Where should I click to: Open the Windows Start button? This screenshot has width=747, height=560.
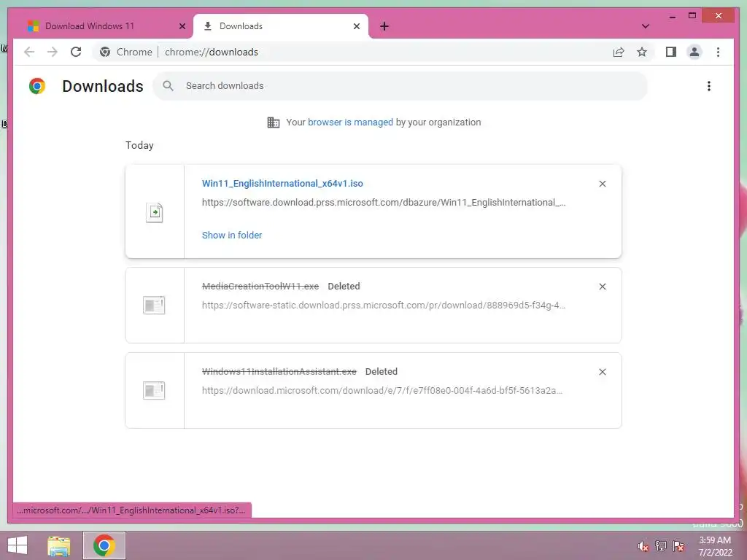[18, 545]
